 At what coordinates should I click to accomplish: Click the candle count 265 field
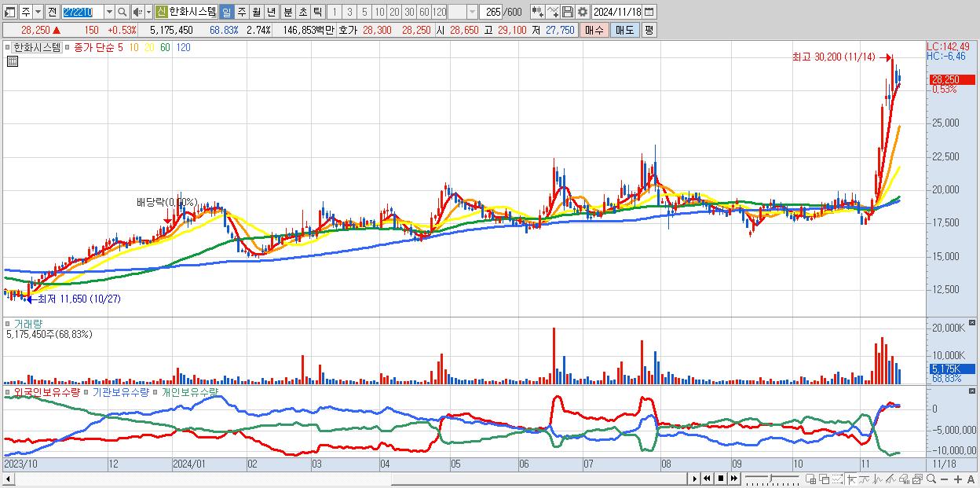click(x=492, y=12)
